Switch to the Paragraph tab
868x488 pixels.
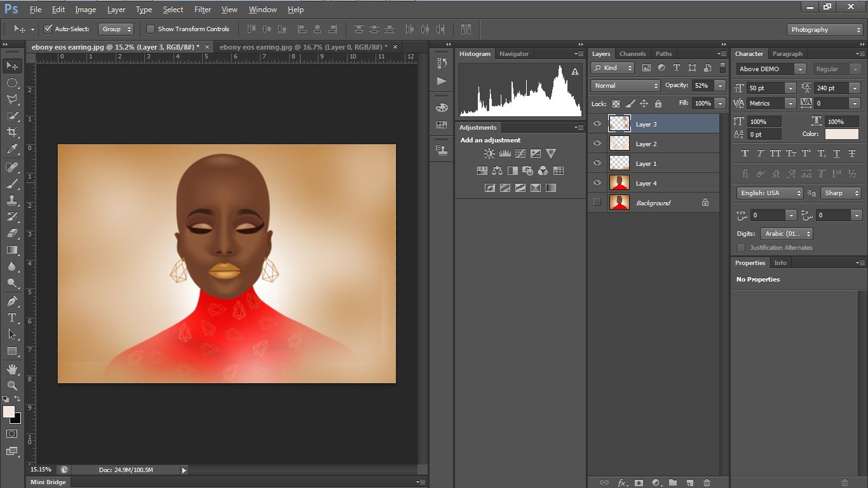click(x=788, y=54)
